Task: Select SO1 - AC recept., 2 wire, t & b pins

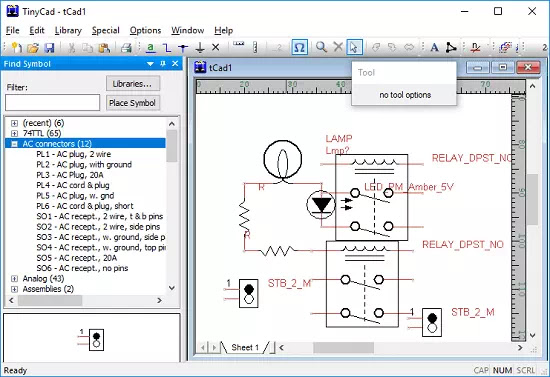Action: 100,216
